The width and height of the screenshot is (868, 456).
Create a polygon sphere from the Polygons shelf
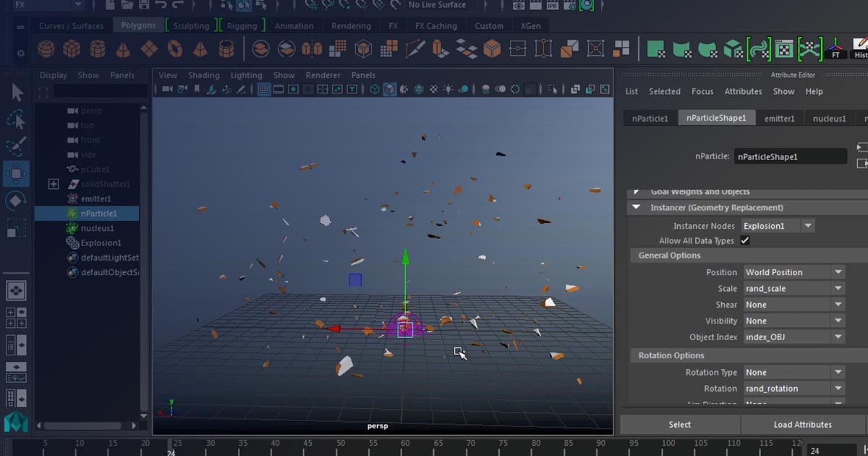[x=46, y=48]
